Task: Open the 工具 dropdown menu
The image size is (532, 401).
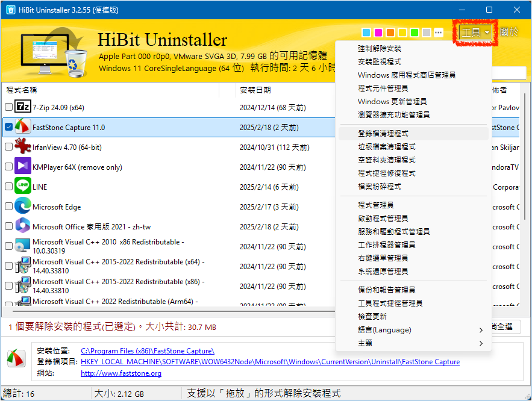Action: pyautogui.click(x=475, y=33)
